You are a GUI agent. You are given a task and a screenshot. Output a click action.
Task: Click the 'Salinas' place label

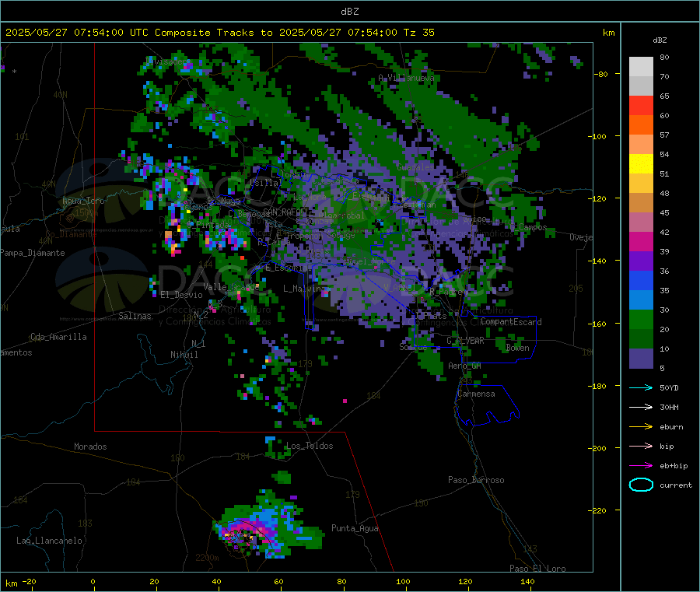tap(135, 316)
